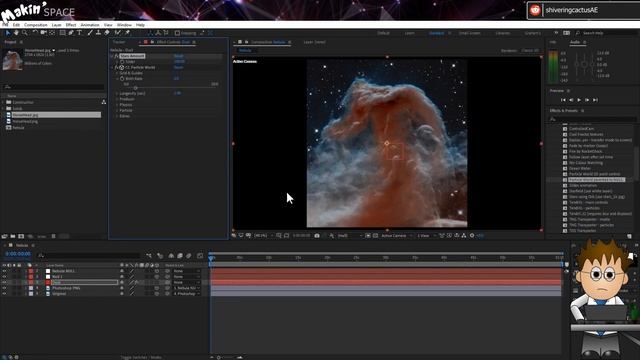Create a new folder in Project panel

(x=13, y=236)
